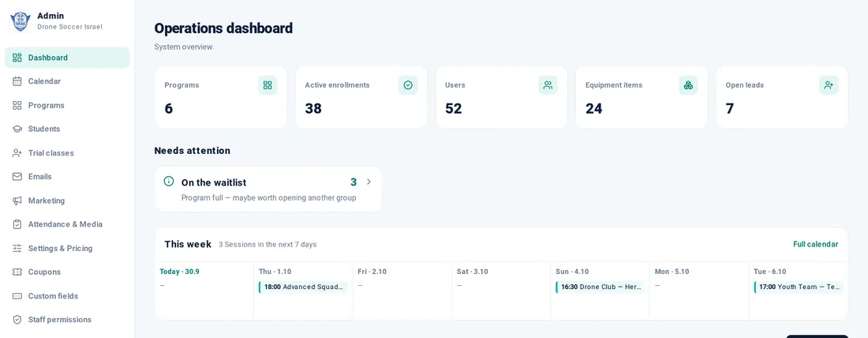Click the Active enrollments card value 38
This screenshot has height=338, width=868.
pyautogui.click(x=313, y=109)
